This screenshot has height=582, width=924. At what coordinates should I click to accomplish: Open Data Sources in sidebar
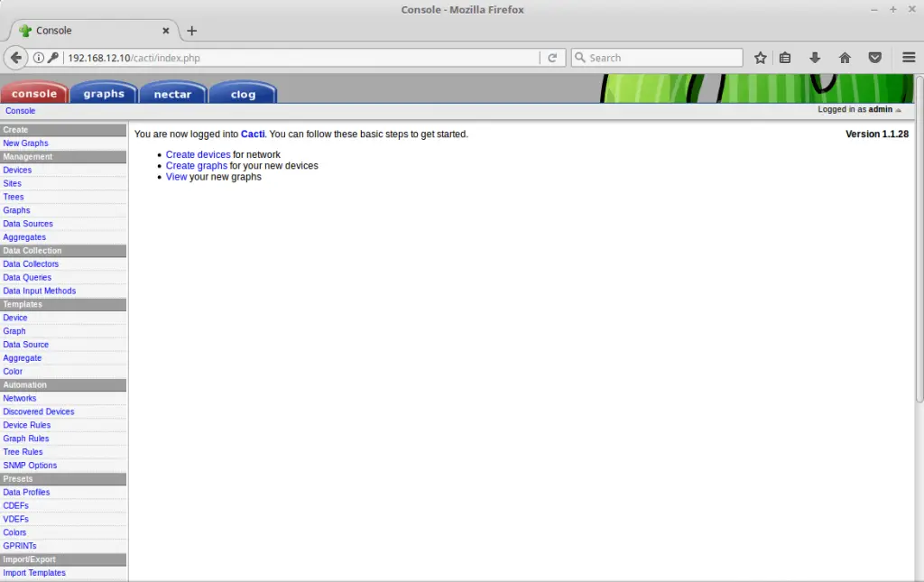[28, 224]
